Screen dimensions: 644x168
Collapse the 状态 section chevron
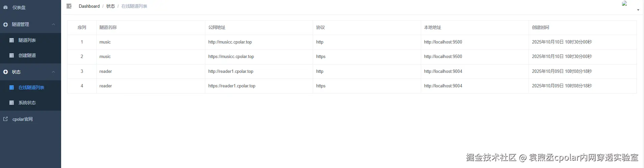[53, 72]
